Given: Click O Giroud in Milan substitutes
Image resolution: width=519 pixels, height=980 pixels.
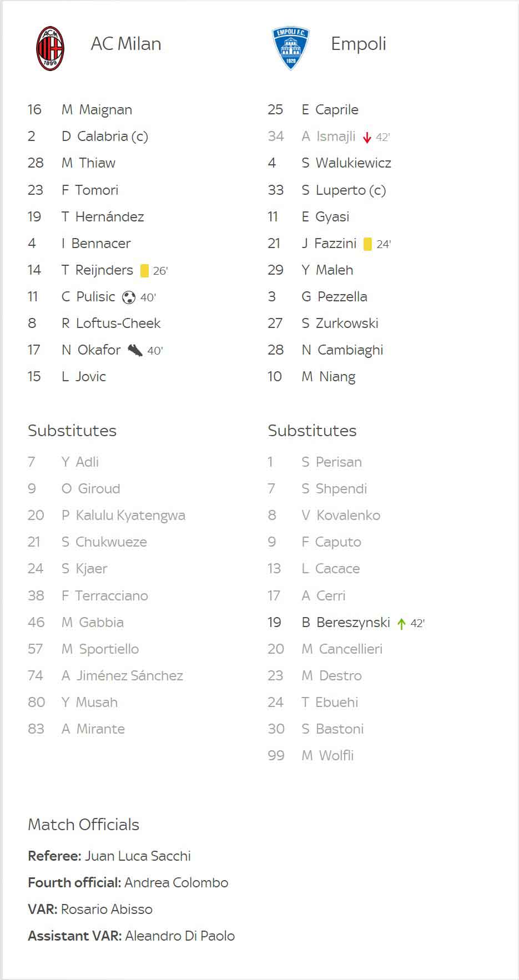Looking at the screenshot, I should [x=90, y=489].
